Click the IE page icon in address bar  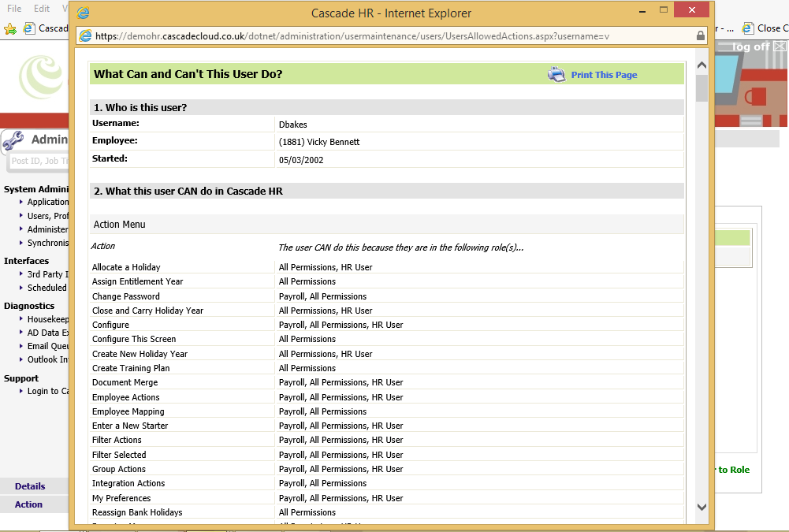point(86,35)
